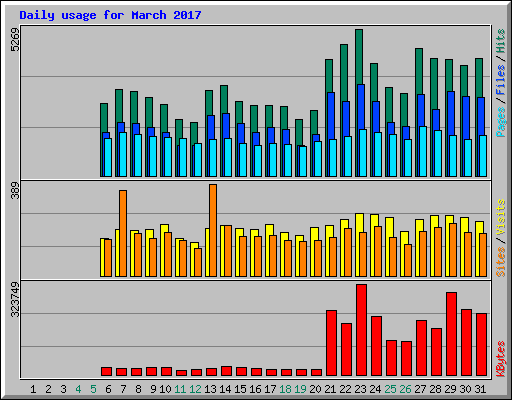Click the cyan Pages bar for day 31
The image size is (512, 400).
click(x=483, y=156)
